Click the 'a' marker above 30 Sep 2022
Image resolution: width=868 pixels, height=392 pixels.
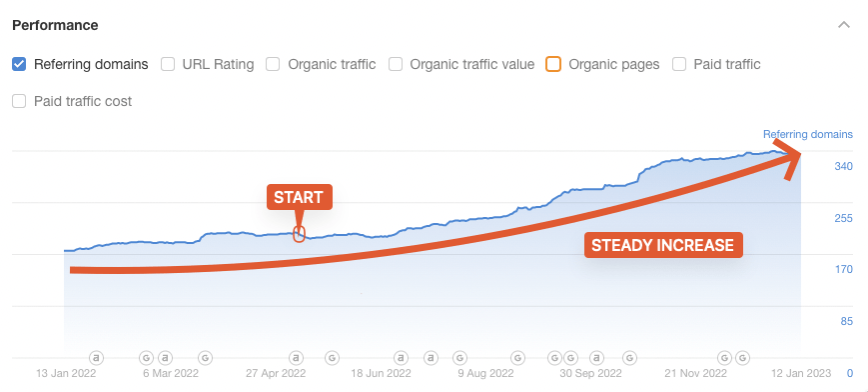click(x=596, y=358)
